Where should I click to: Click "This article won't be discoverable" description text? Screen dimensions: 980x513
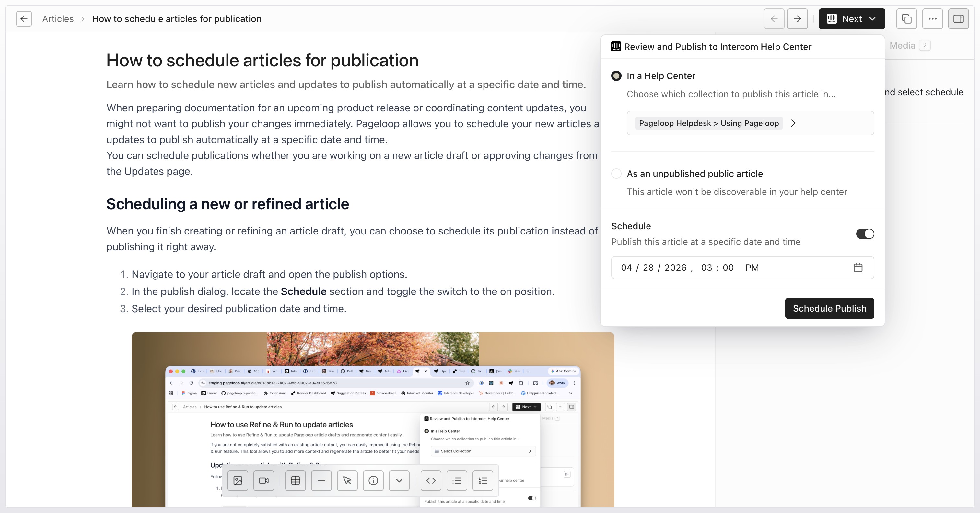tap(737, 192)
